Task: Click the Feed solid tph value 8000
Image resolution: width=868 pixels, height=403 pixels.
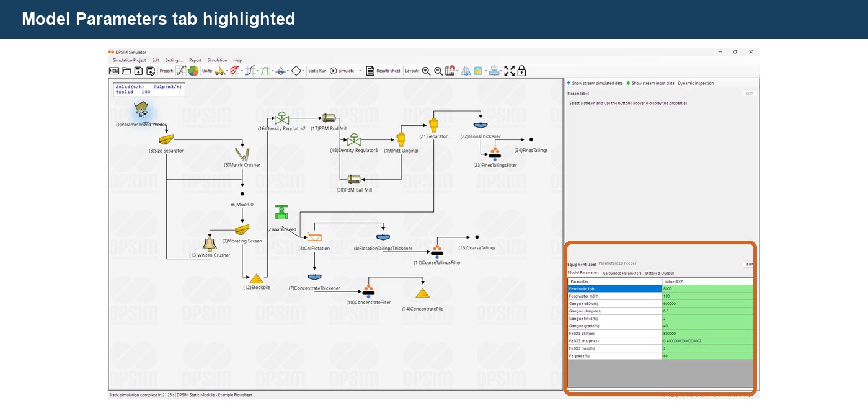Action: click(707, 289)
